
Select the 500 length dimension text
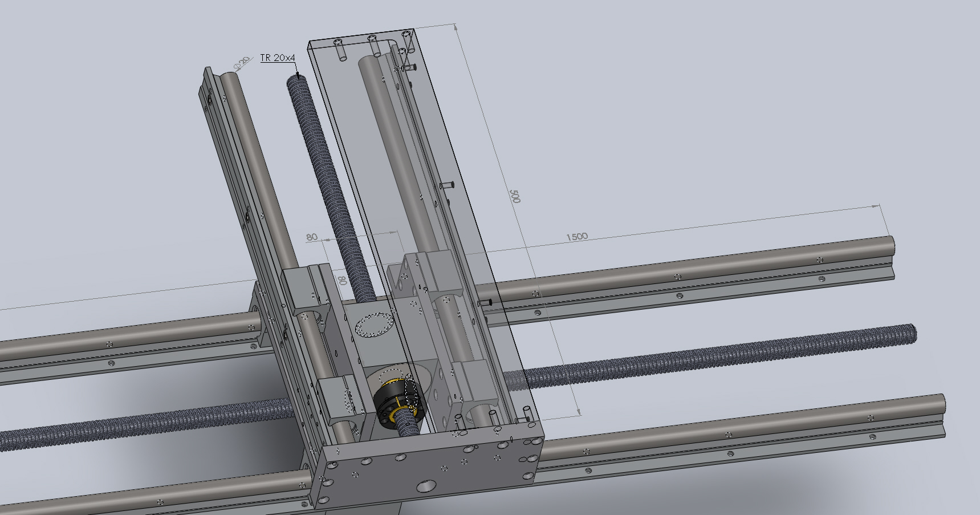pyautogui.click(x=515, y=197)
